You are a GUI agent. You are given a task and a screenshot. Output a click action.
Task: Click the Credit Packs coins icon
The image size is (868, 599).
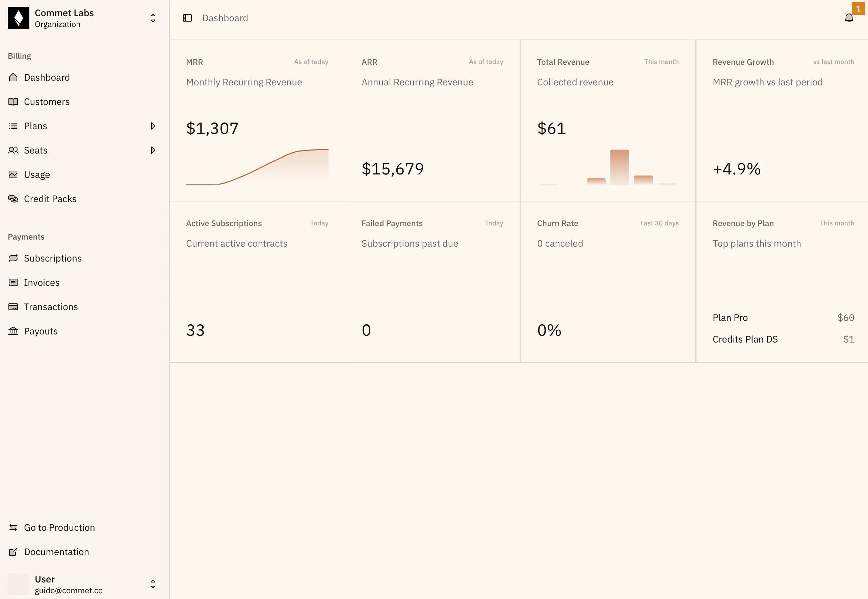[x=13, y=199]
